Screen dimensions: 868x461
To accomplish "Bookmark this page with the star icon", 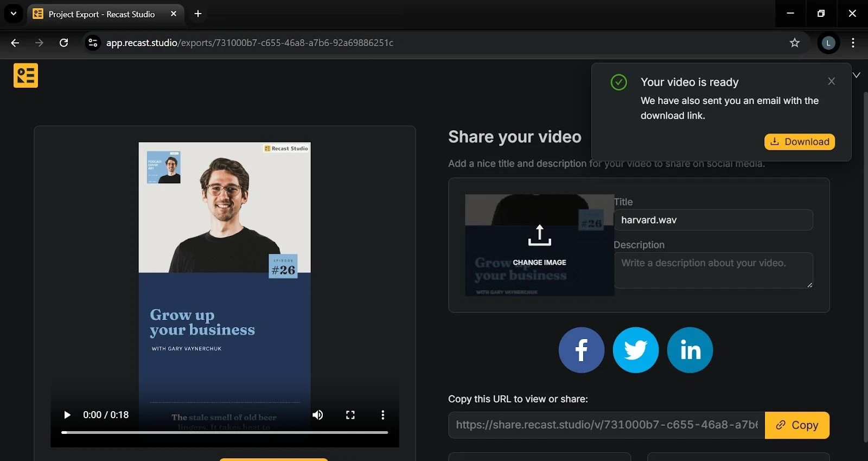I will coord(794,43).
